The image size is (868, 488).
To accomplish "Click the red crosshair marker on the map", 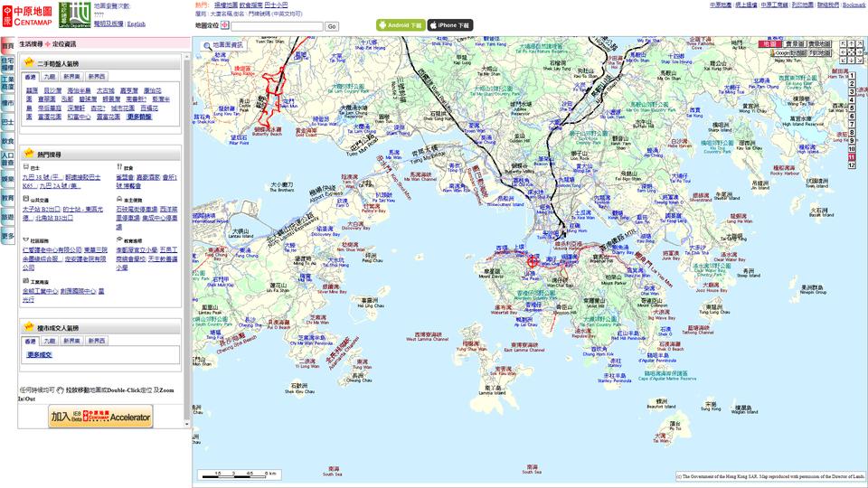I will coord(533,261).
